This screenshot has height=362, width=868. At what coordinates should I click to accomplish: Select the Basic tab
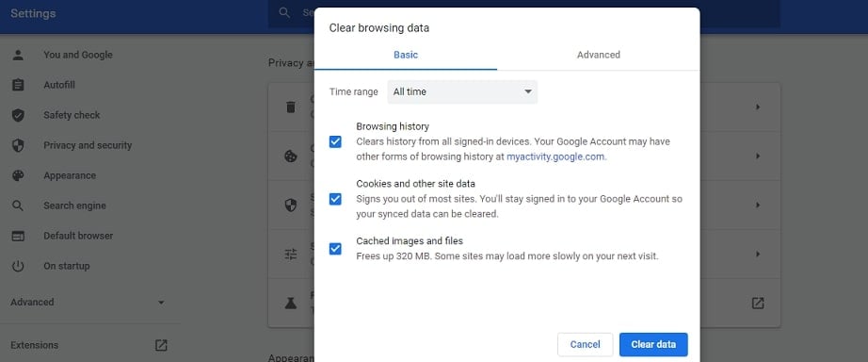406,55
